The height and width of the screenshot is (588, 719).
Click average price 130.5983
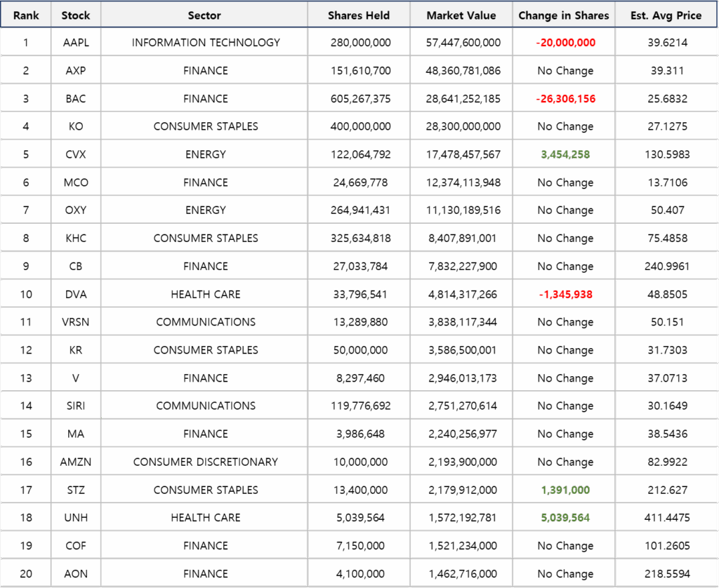coord(667,154)
